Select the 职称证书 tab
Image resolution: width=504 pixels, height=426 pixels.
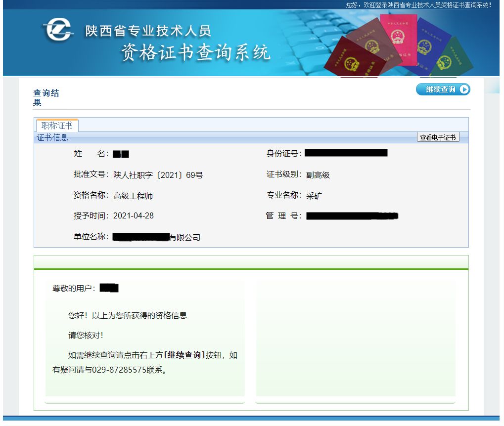(x=57, y=126)
